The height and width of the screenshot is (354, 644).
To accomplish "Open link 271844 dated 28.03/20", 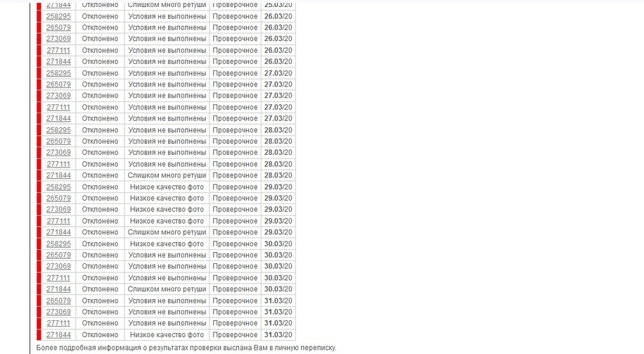I will (58, 175).
